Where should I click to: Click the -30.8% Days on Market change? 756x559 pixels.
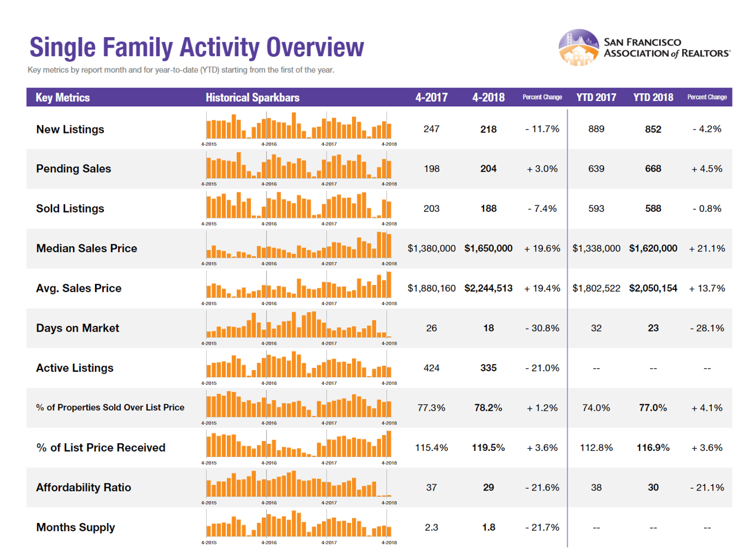click(542, 328)
